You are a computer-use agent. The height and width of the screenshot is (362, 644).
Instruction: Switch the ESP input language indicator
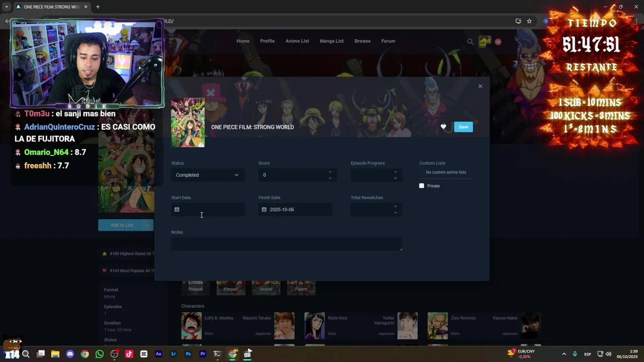click(588, 354)
